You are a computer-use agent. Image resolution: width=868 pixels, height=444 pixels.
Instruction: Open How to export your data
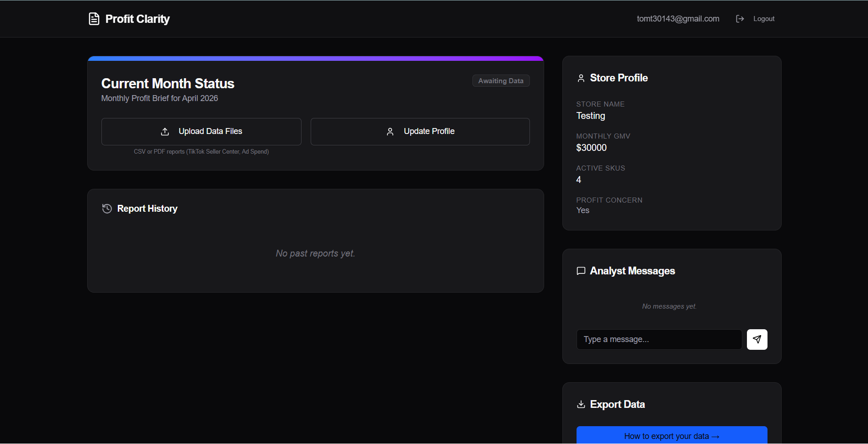pos(672,435)
